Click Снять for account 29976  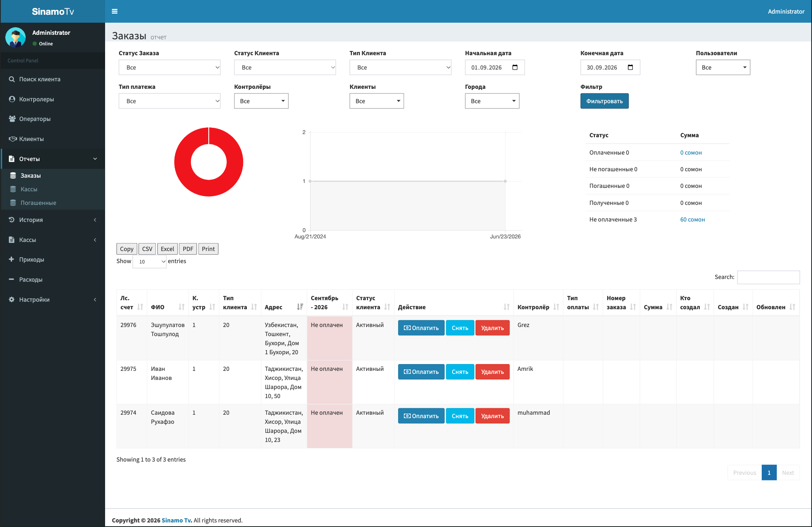point(460,328)
